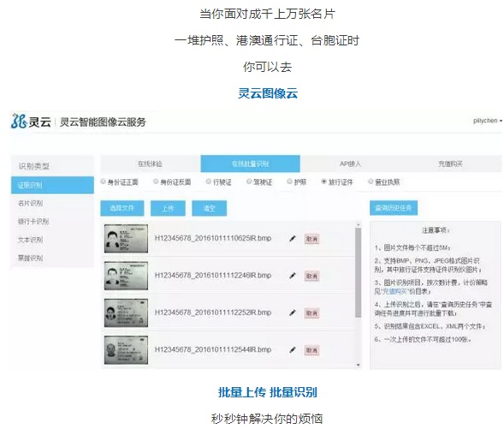Click the file list scroll-up arrow
504x429 pixels.
[358, 224]
